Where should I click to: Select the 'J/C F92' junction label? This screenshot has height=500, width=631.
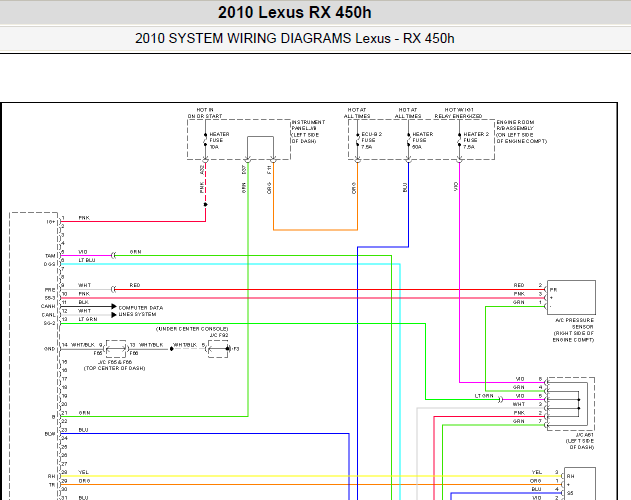[219, 335]
